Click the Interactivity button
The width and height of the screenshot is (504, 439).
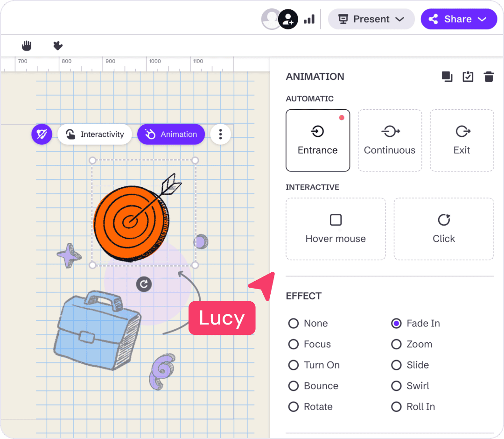click(94, 135)
